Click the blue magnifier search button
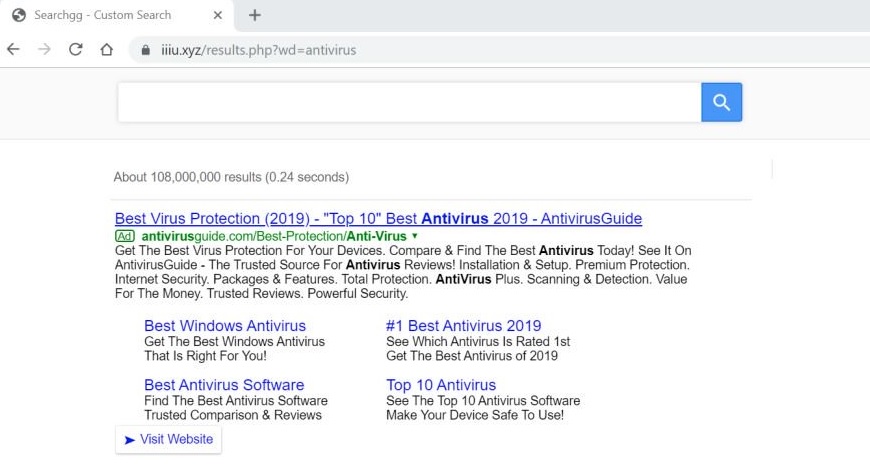 coord(721,102)
